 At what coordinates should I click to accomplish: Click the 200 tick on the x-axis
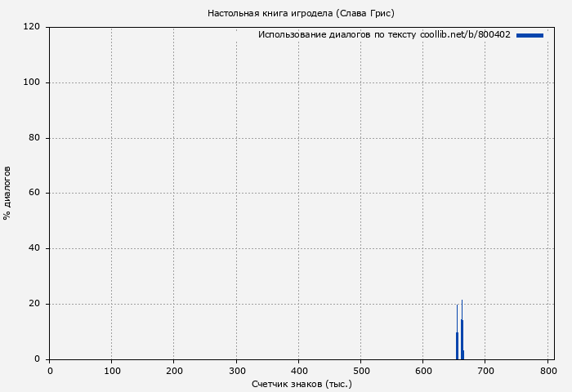coord(174,371)
